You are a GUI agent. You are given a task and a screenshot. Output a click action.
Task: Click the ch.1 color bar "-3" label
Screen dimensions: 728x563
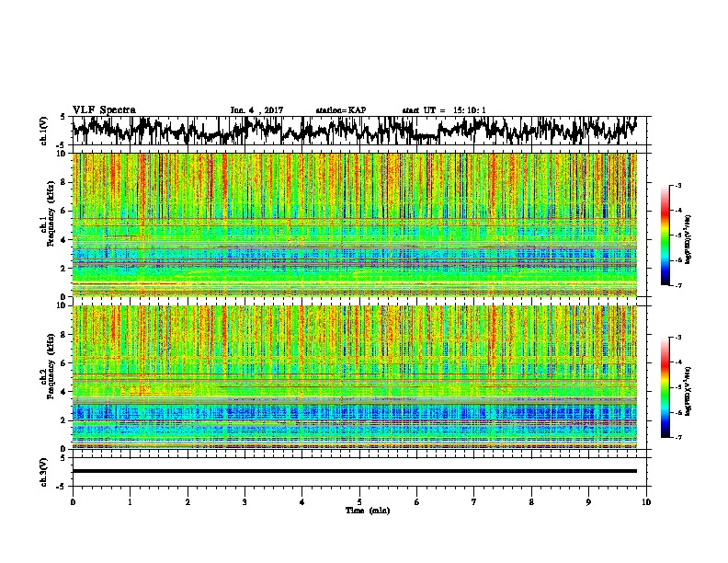point(678,186)
